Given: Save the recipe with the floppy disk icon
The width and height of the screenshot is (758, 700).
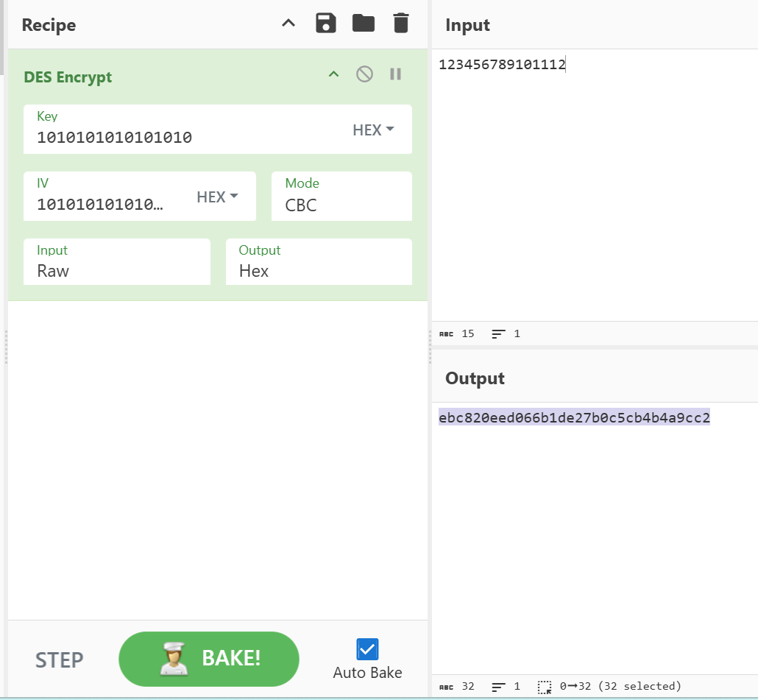Looking at the screenshot, I should pyautogui.click(x=326, y=24).
